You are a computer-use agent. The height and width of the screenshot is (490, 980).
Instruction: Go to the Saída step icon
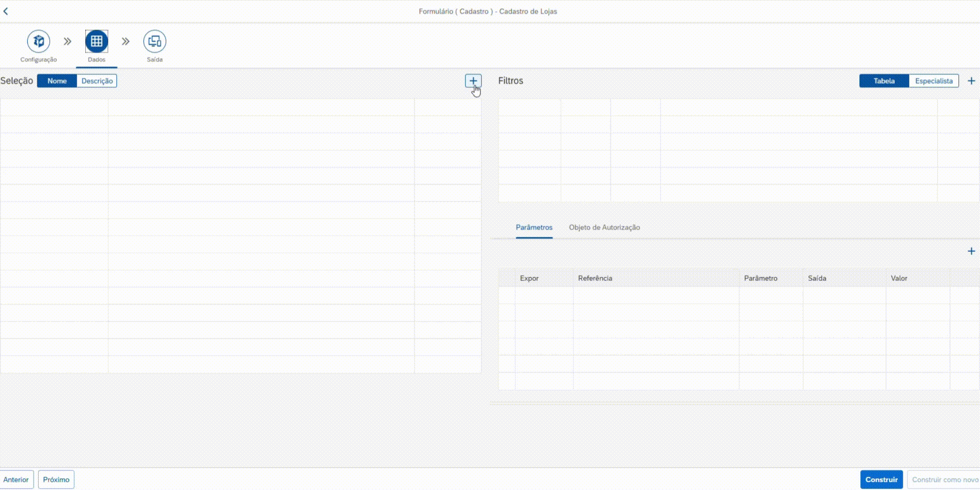coord(155,41)
